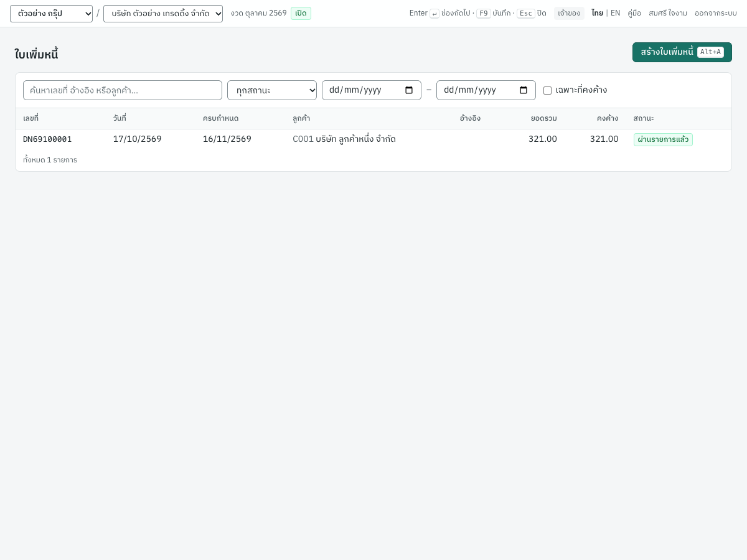Open calendar picker on start date field
The width and height of the screenshot is (747, 560).
tap(409, 90)
